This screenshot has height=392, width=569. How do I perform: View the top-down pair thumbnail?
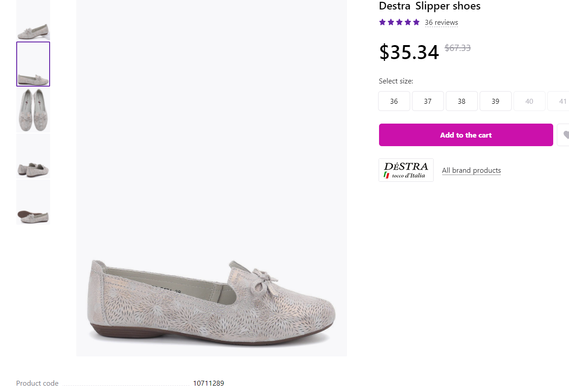click(33, 110)
